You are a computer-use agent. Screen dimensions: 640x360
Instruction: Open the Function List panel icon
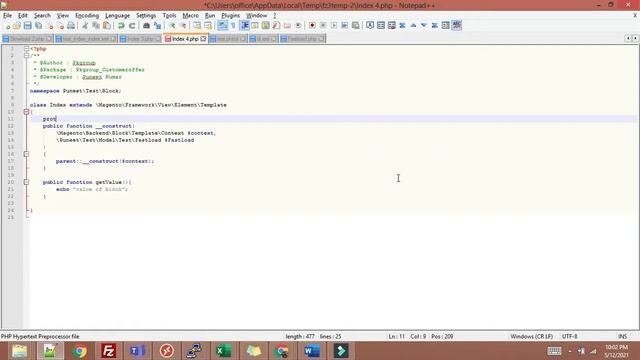(276, 26)
